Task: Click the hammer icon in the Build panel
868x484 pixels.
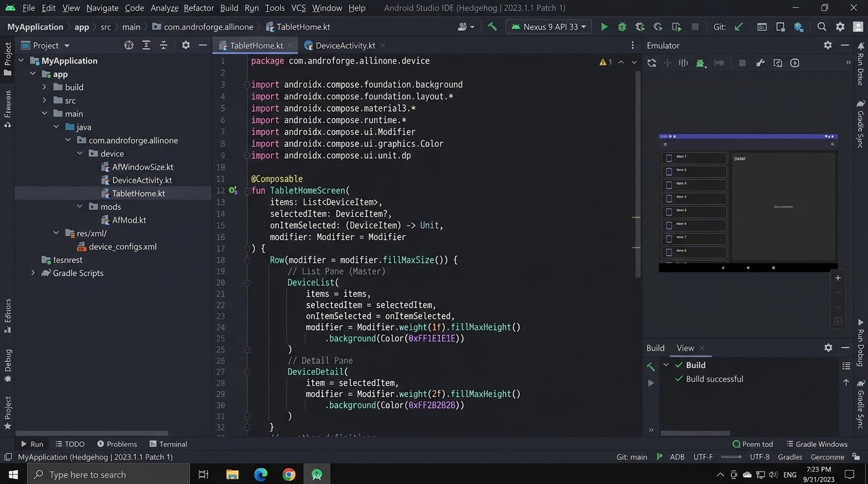Action: [651, 366]
